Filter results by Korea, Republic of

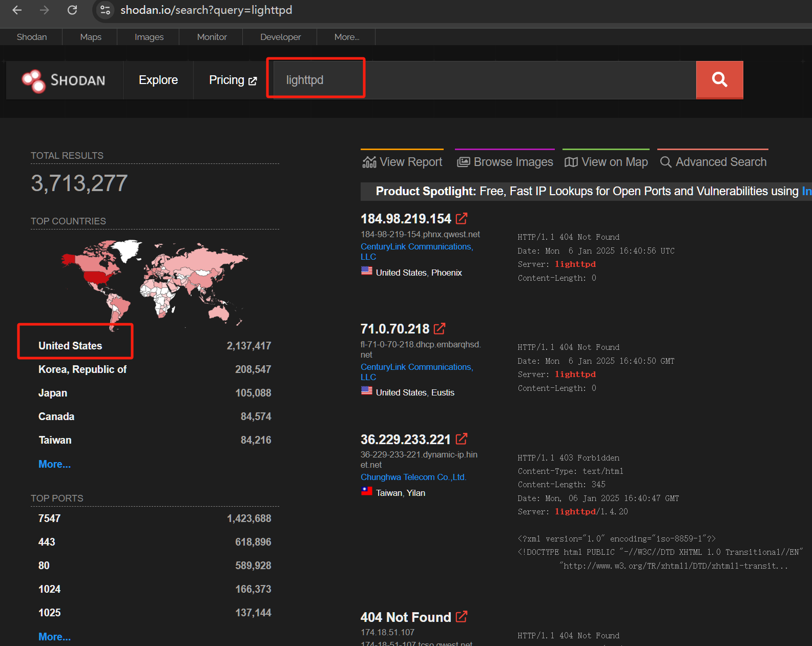[x=82, y=369]
